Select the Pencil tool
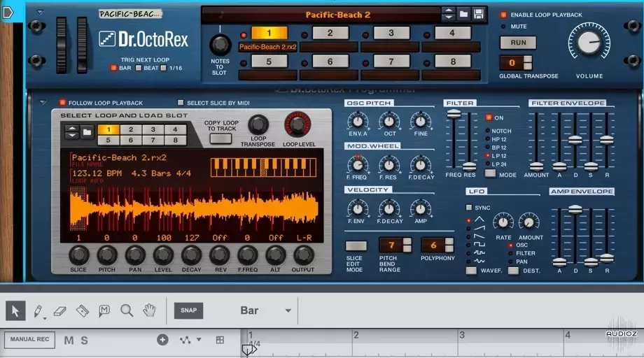Viewport: 644px width, 358px height. (38, 311)
